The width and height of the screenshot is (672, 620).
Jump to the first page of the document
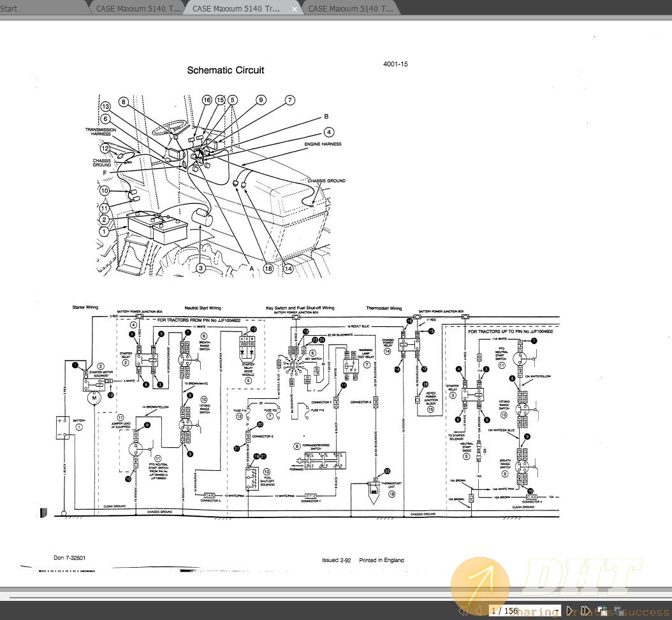[x=462, y=610]
